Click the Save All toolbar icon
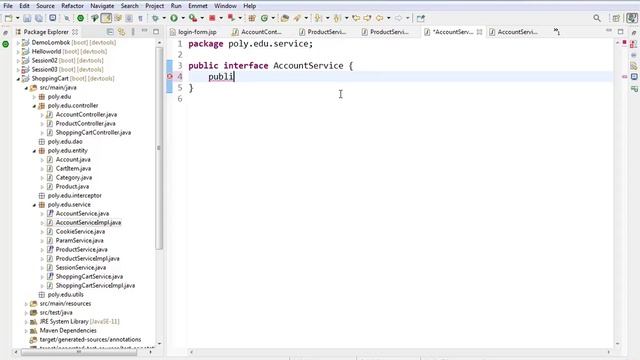 click(x=39, y=18)
